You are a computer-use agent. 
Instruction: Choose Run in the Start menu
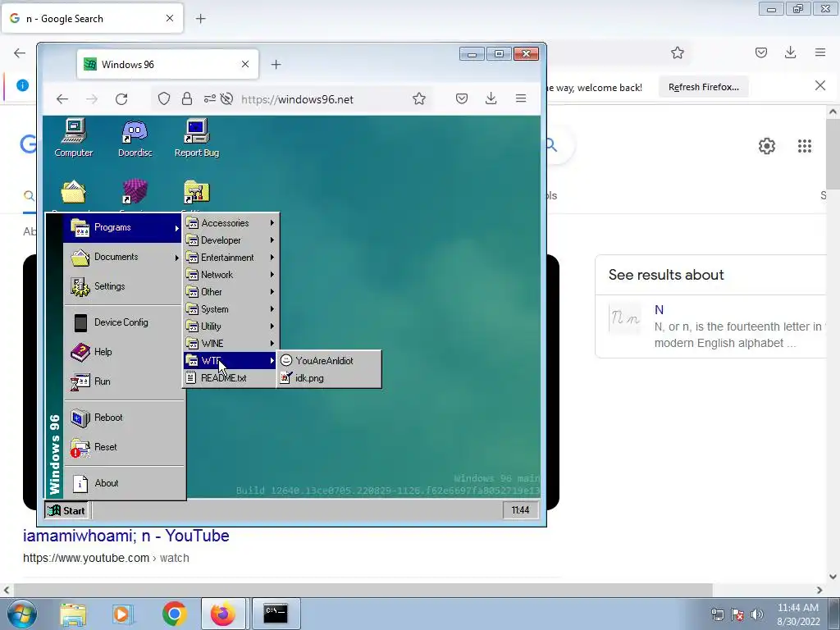(x=123, y=381)
